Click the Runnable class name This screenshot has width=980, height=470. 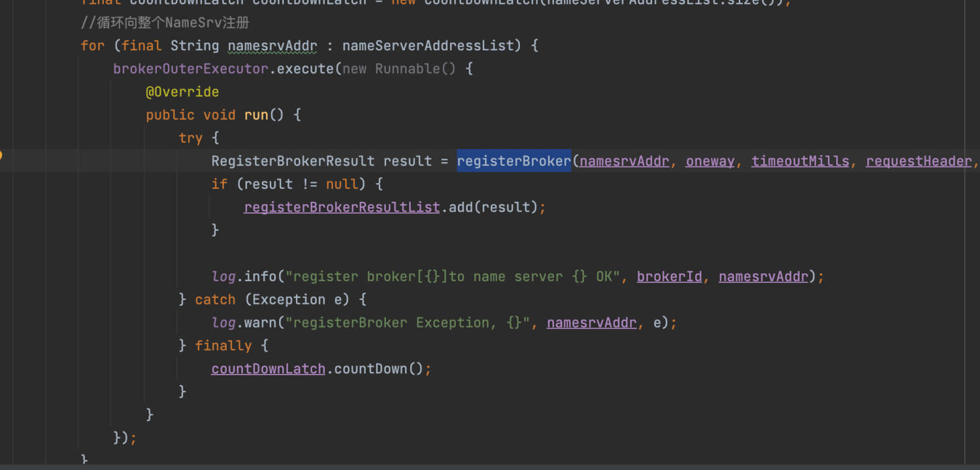[x=407, y=69]
